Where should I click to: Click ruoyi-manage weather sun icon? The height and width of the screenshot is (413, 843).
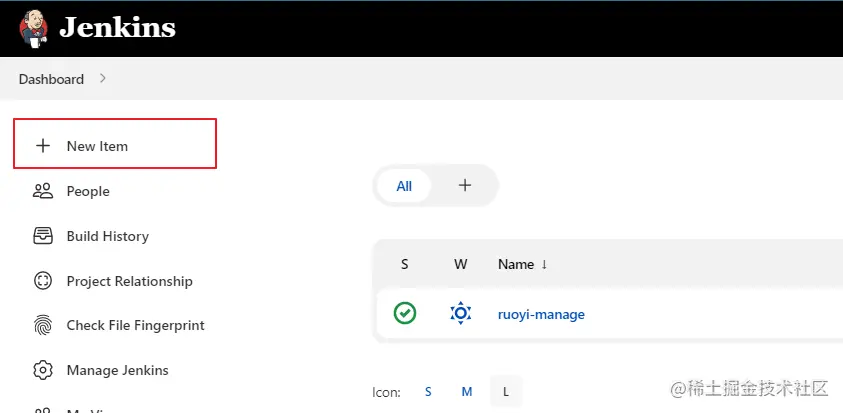click(461, 314)
